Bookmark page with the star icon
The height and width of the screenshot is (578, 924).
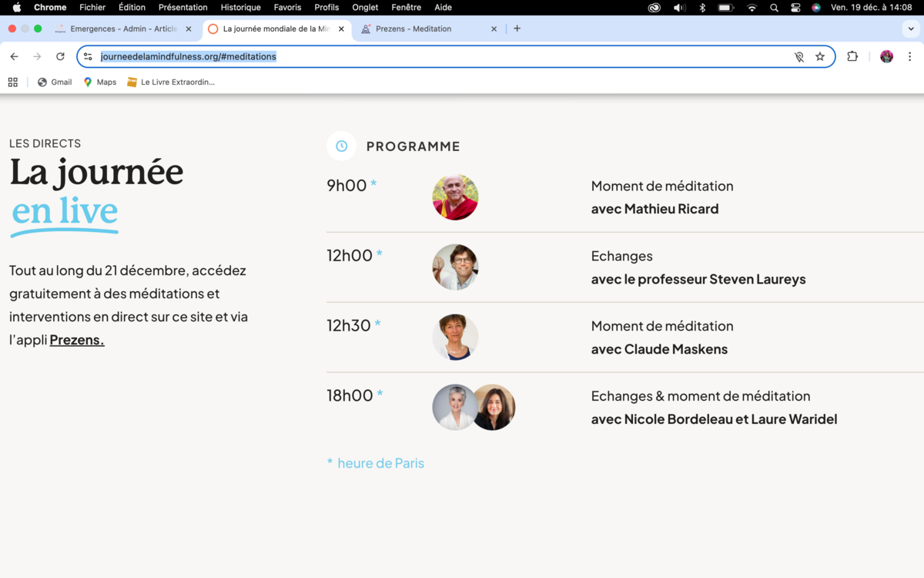(x=820, y=56)
